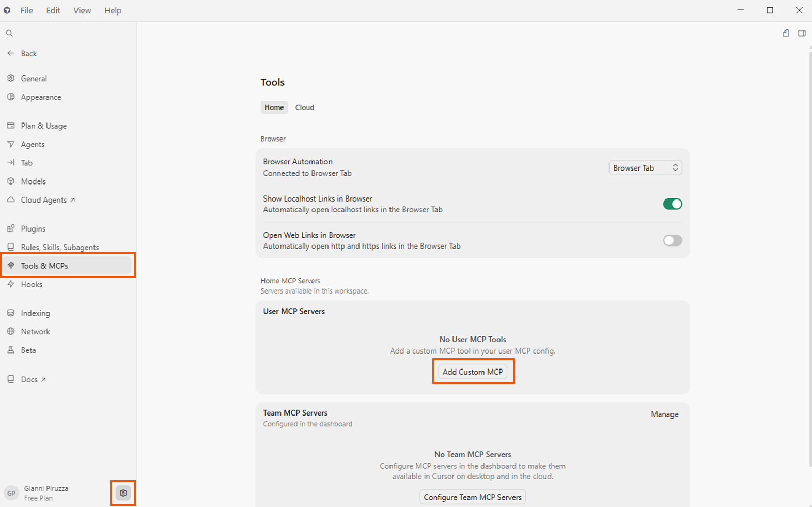This screenshot has height=507, width=812.
Task: Click Manage link for Team MCP Servers
Action: 665,414
